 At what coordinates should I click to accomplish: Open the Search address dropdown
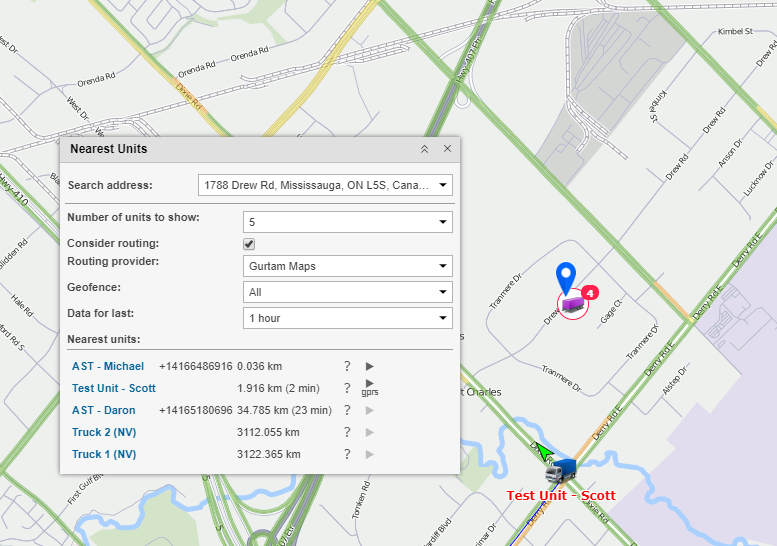pyautogui.click(x=443, y=186)
